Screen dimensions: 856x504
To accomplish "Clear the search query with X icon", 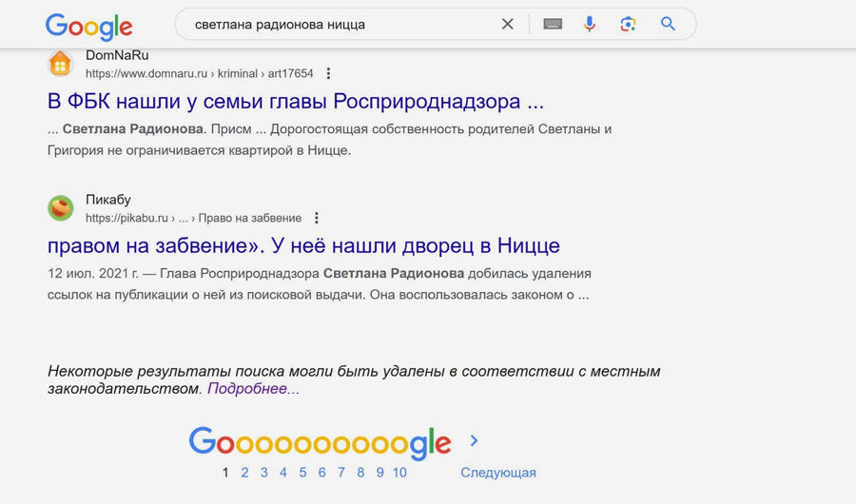I will pyautogui.click(x=507, y=24).
